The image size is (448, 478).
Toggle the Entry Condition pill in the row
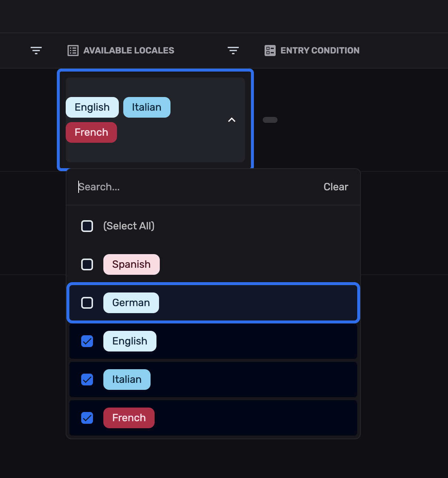270,120
